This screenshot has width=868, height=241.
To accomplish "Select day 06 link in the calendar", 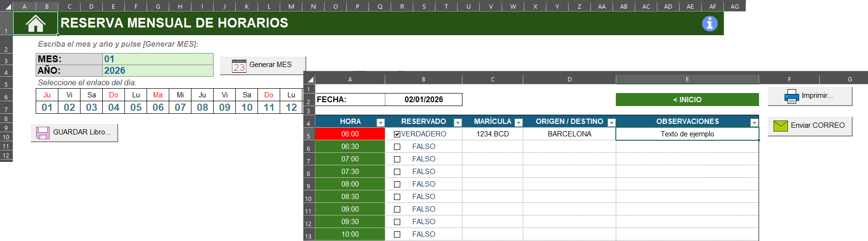I will coord(158,107).
